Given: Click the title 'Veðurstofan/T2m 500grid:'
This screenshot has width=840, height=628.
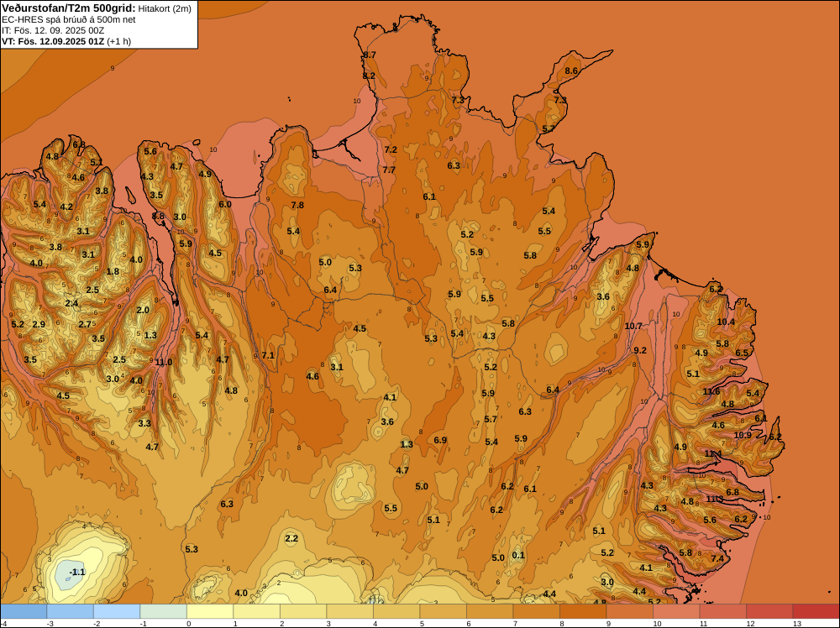Looking at the screenshot, I should [69, 8].
